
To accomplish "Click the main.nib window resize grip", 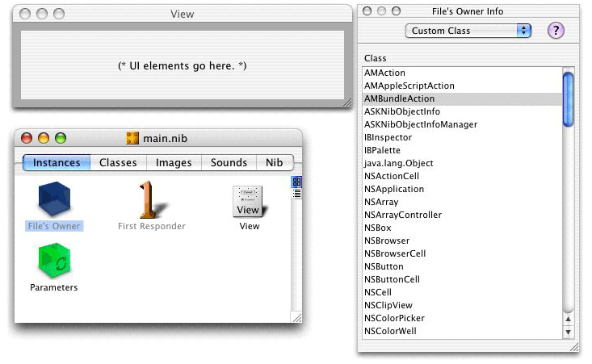I will [296, 318].
